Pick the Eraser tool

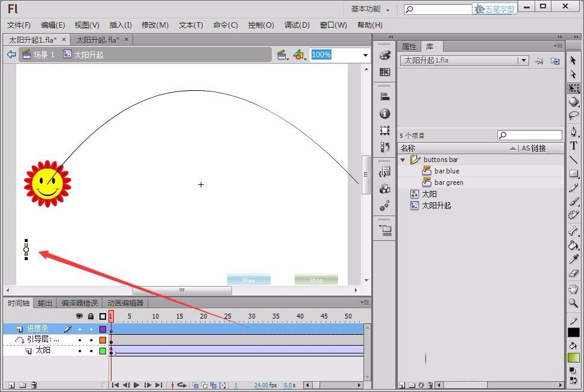click(573, 274)
